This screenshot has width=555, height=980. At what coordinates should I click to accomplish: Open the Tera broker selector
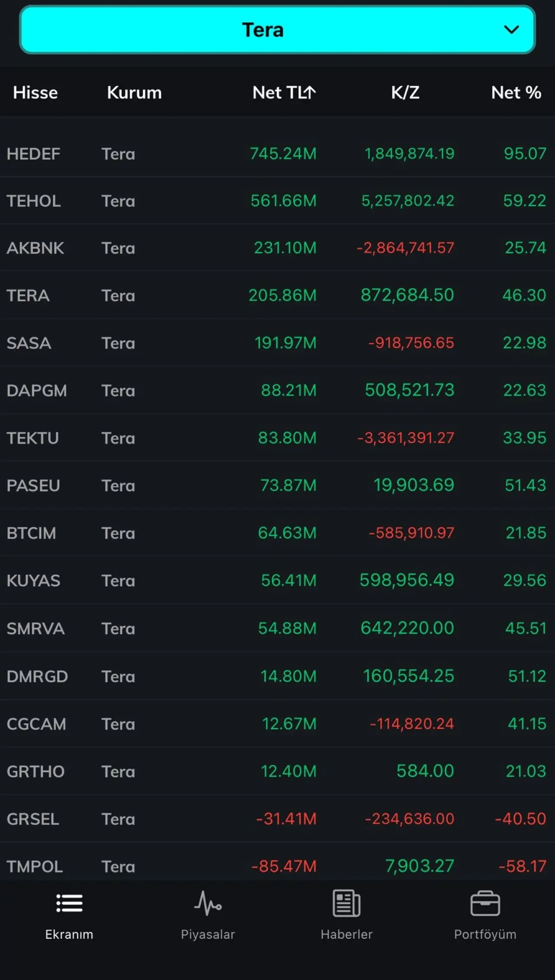(x=263, y=30)
